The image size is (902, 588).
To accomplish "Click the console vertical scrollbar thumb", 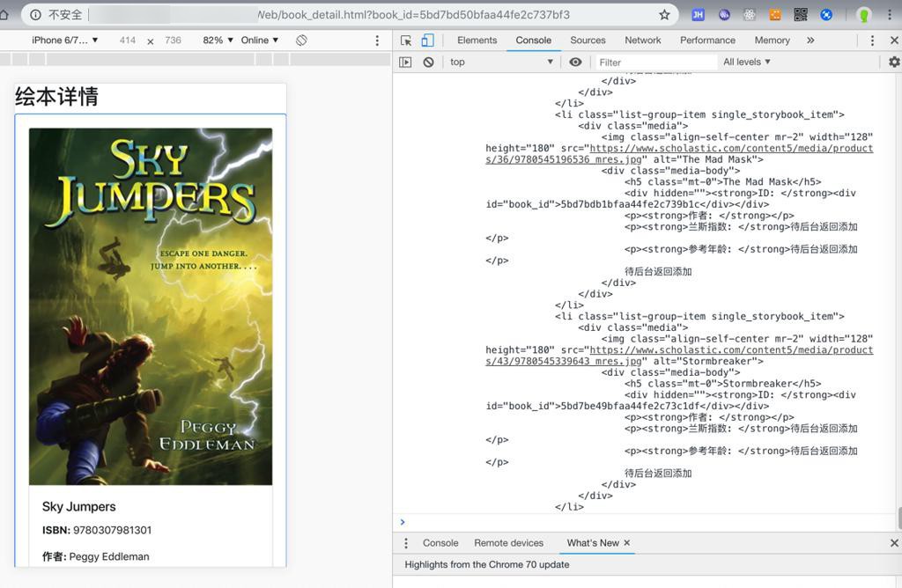I will tap(899, 518).
